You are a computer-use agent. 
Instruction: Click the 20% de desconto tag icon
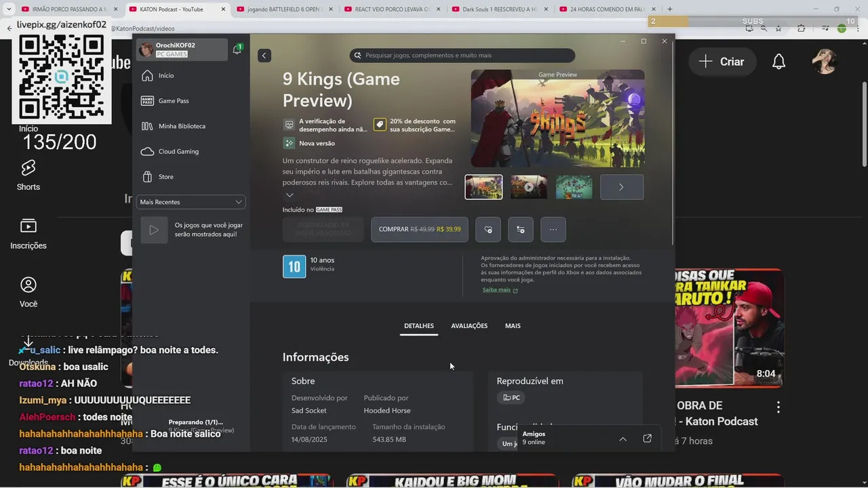click(380, 125)
